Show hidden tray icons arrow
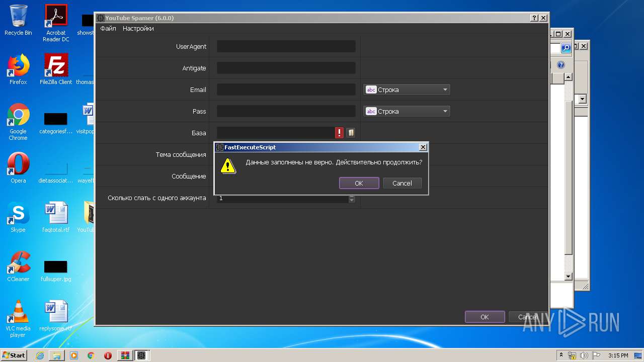Screen dimensions: 644x362 pyautogui.click(x=561, y=355)
